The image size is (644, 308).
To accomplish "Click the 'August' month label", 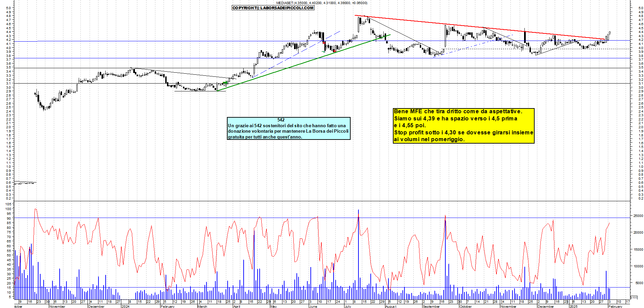I will (x=391, y=306).
